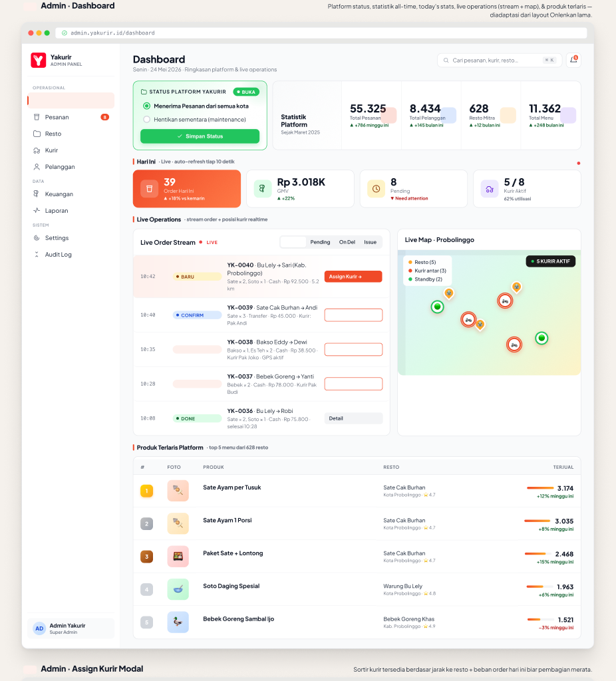Click the rank 3 badge in product table
This screenshot has height=681, width=616.
146,557
